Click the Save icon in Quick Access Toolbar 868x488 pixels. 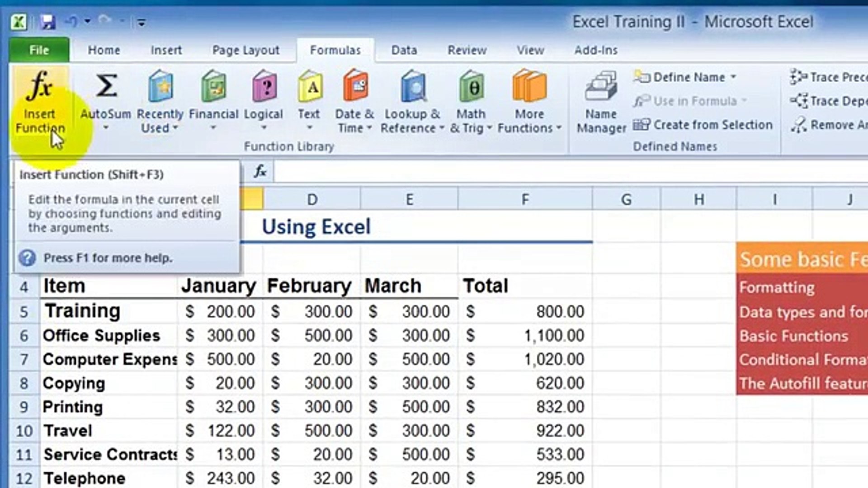tap(48, 21)
